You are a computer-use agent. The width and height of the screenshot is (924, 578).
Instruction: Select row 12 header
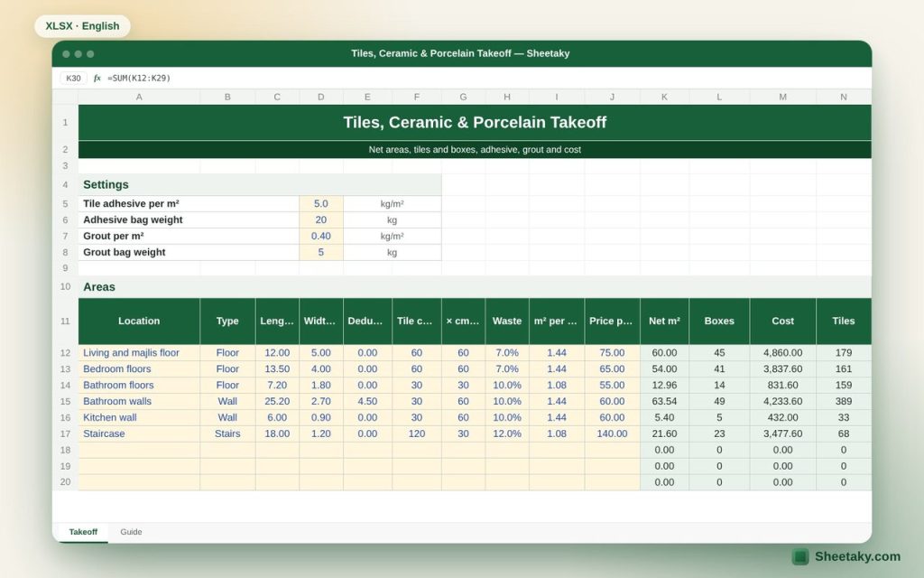click(65, 353)
